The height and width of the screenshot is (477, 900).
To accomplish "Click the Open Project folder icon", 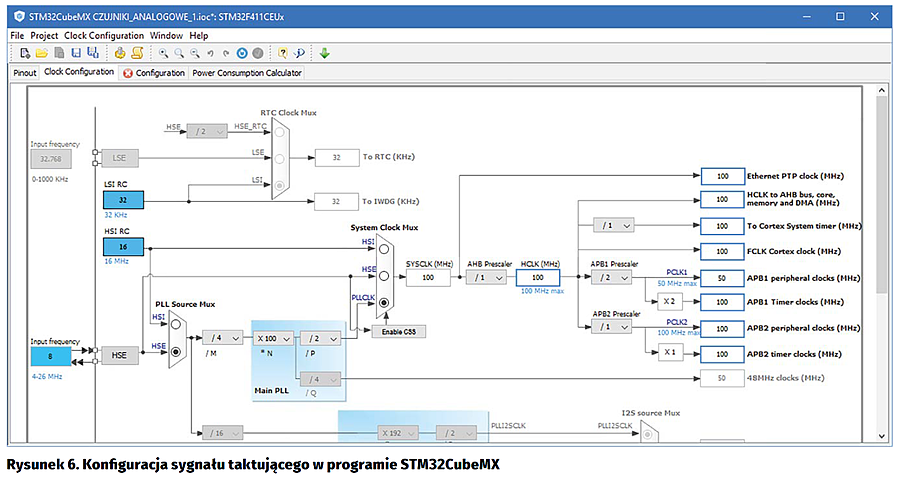I will [x=42, y=52].
